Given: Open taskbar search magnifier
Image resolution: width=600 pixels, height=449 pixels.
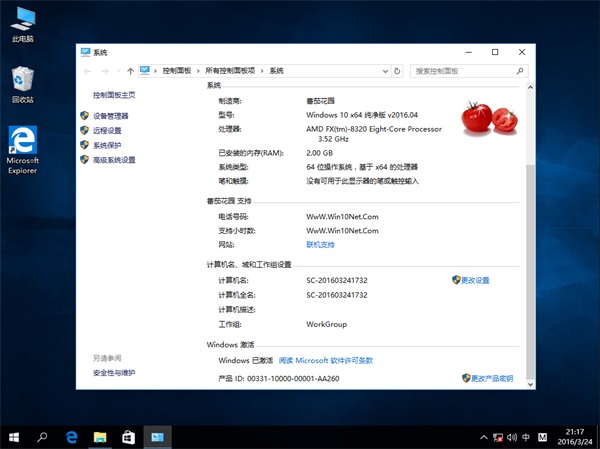Looking at the screenshot, I should (42, 437).
